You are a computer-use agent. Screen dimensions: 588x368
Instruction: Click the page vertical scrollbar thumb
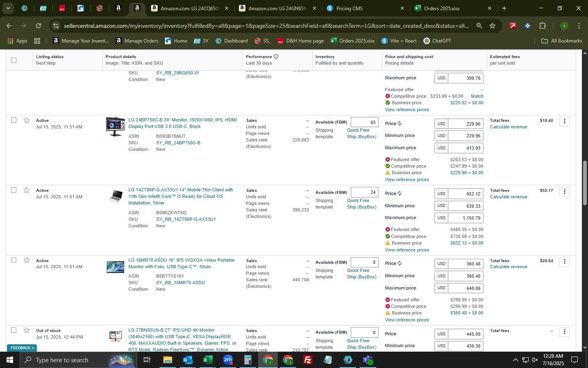pos(585,183)
